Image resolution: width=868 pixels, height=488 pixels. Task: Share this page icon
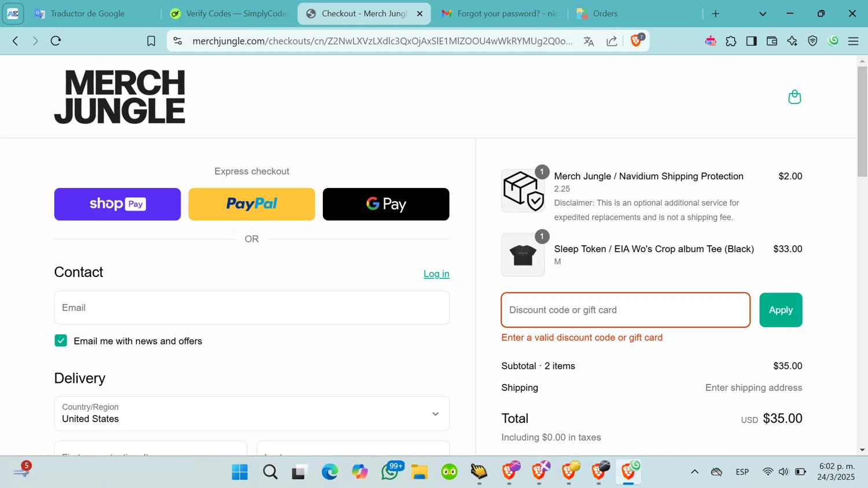click(612, 41)
